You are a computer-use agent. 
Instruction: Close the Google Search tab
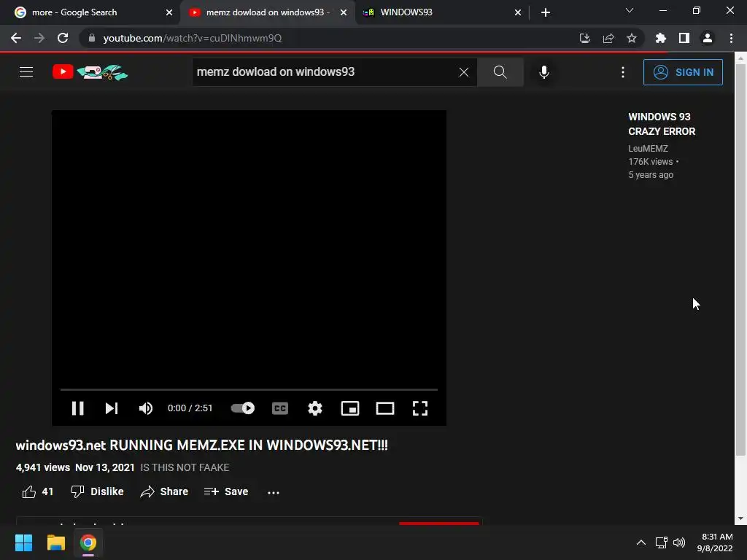(x=169, y=12)
